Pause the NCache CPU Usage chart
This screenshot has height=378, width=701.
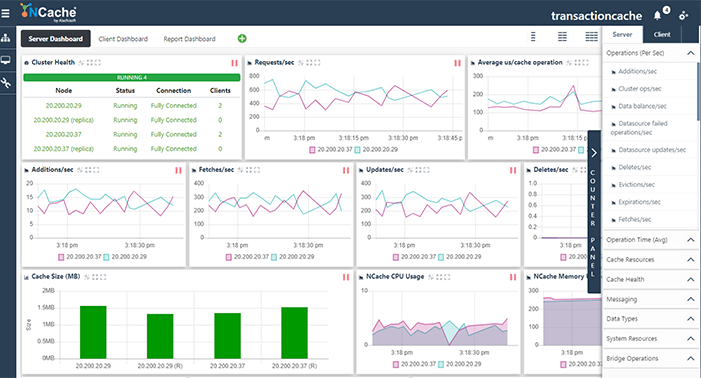point(513,277)
